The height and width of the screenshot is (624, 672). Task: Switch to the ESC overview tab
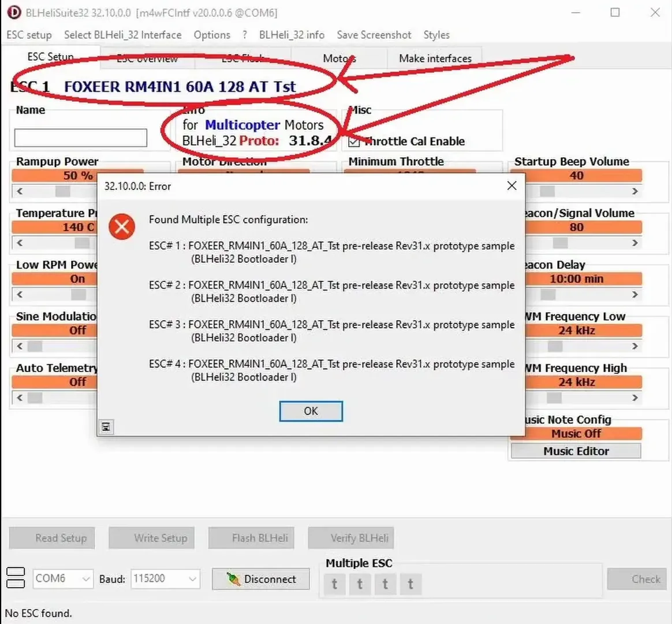click(x=147, y=58)
